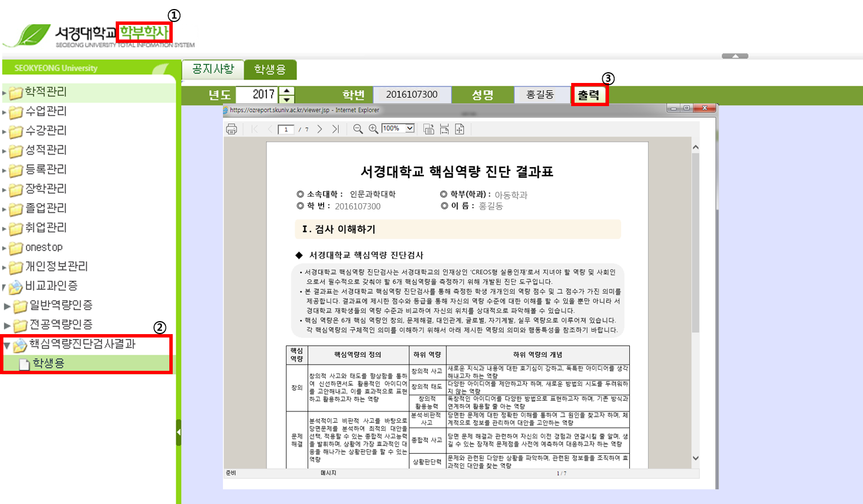Print the report using the printer icon
Image resolution: width=863 pixels, height=504 pixels.
click(231, 129)
